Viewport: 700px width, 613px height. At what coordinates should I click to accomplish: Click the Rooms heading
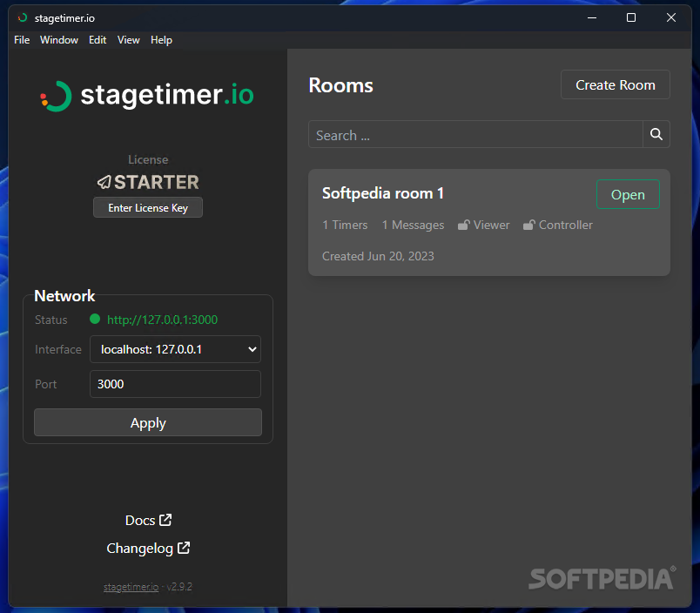click(340, 85)
